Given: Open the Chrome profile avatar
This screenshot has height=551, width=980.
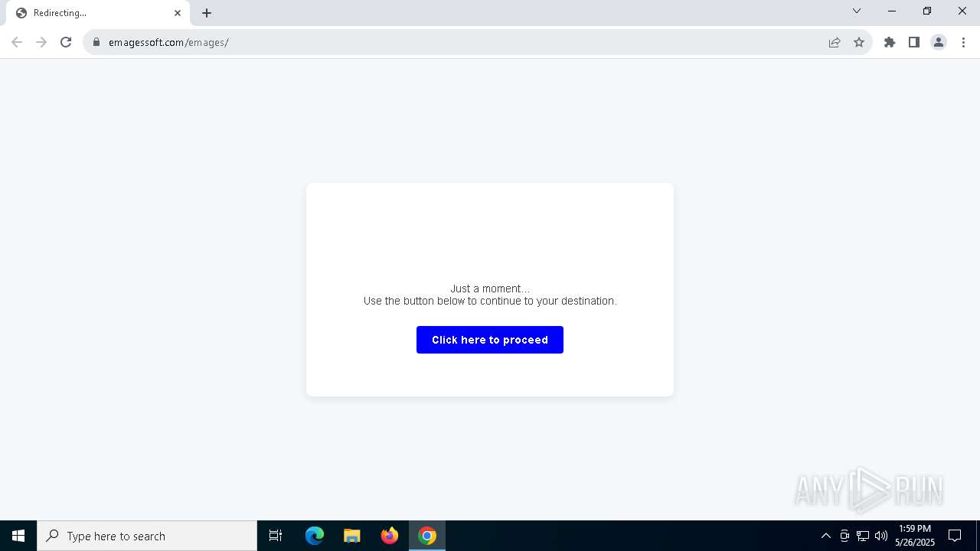Looking at the screenshot, I should [x=939, y=42].
